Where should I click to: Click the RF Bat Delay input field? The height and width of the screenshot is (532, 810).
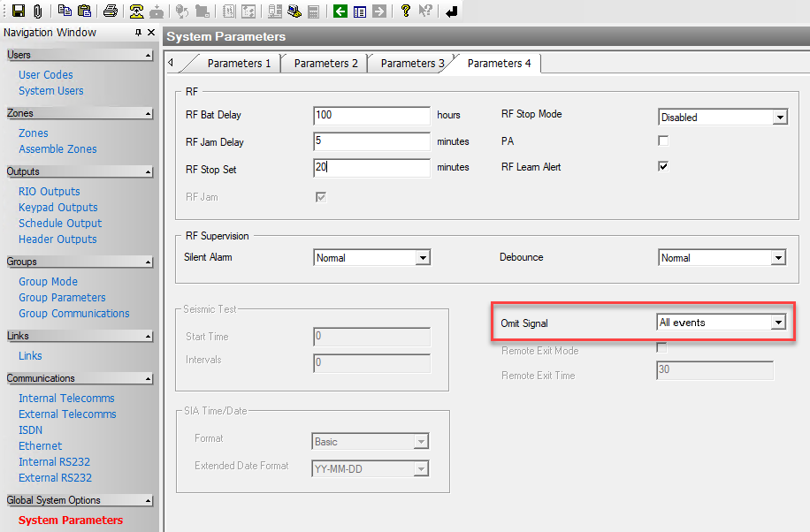pos(371,115)
